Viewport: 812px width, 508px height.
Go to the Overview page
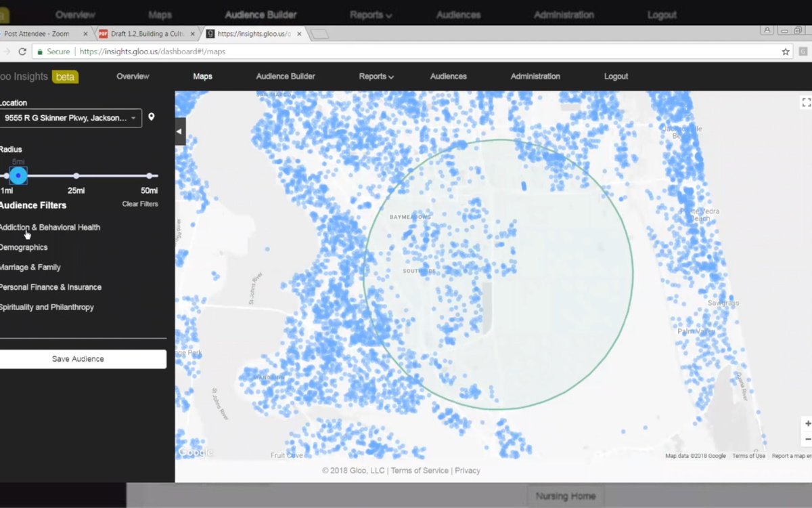[x=133, y=77]
